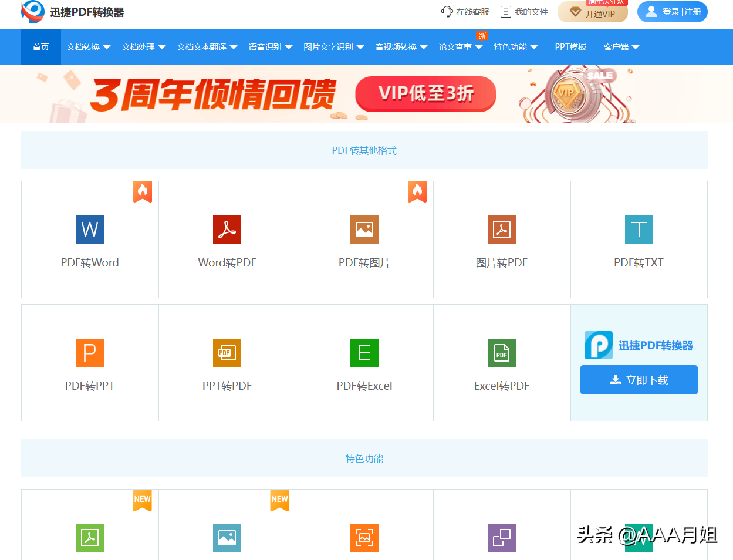This screenshot has height=560, width=733.
Task: Click the green PDF icon under 特色功能
Action: pyautogui.click(x=90, y=538)
